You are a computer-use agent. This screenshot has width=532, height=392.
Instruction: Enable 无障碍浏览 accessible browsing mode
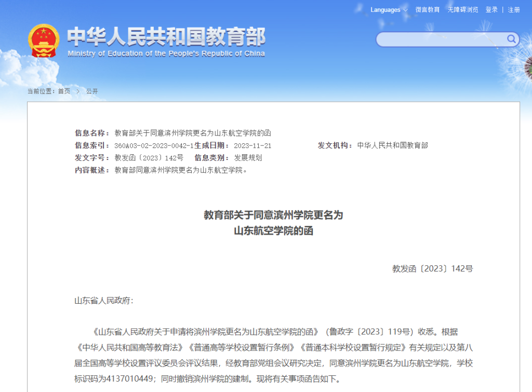(462, 9)
